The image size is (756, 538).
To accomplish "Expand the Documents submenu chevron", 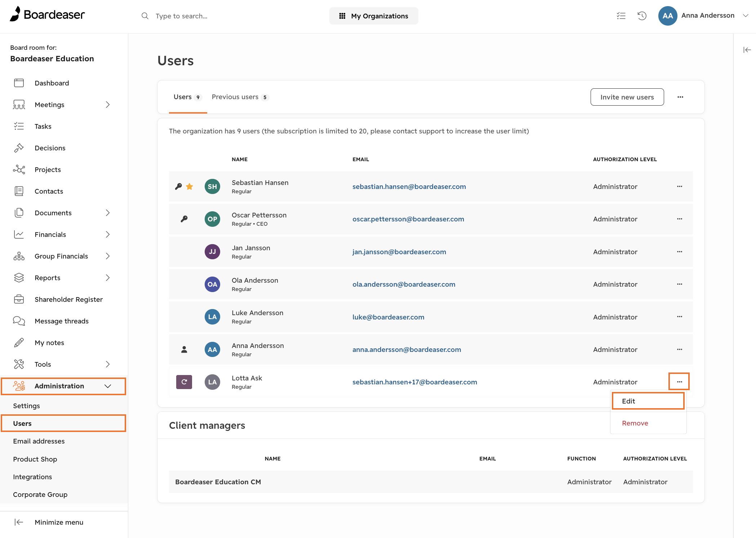I will (108, 213).
